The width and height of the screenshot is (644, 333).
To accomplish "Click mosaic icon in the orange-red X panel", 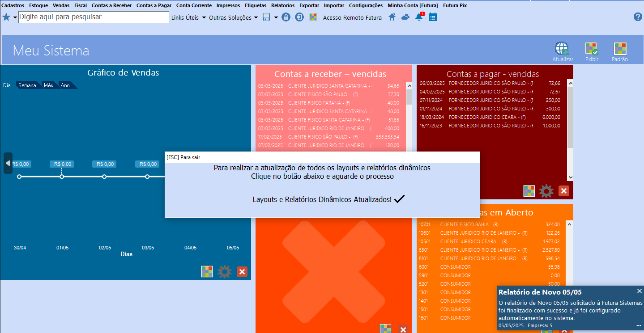I will click(386, 329).
